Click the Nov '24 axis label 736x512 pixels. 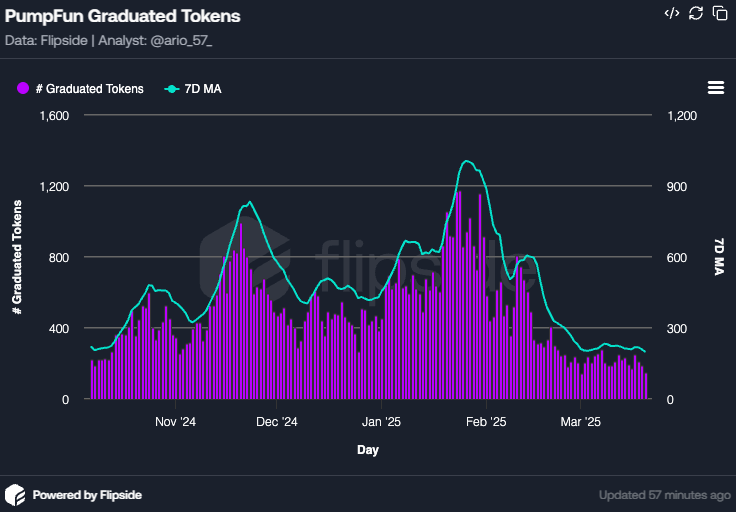click(175, 422)
